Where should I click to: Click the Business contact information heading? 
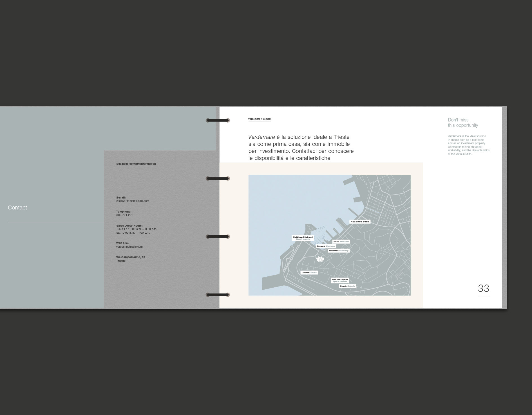(x=136, y=164)
